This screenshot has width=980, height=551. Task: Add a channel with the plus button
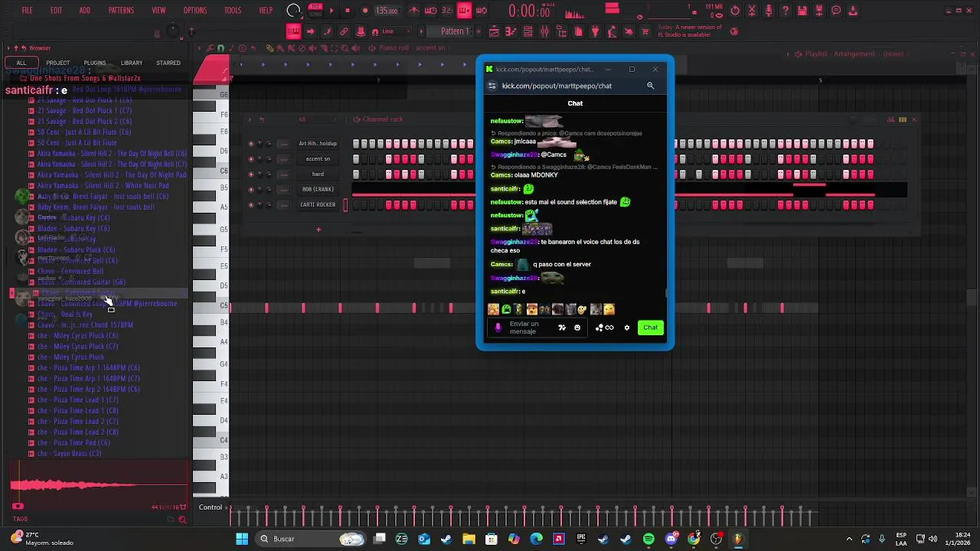pyautogui.click(x=318, y=230)
